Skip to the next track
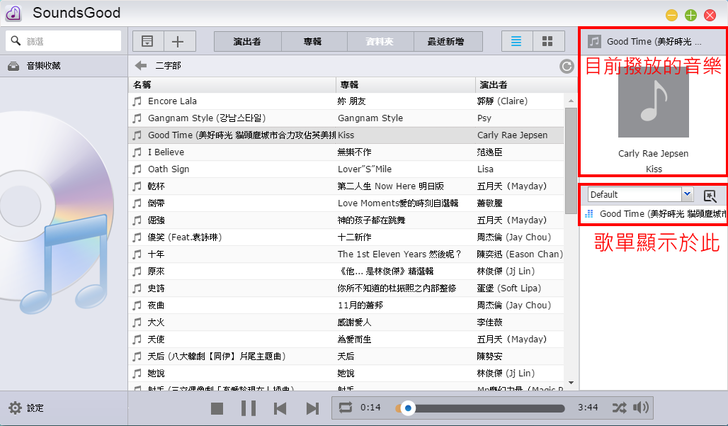 point(312,408)
